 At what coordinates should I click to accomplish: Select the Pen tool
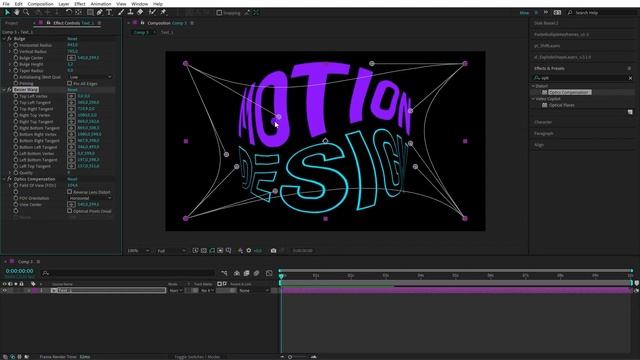100,12
